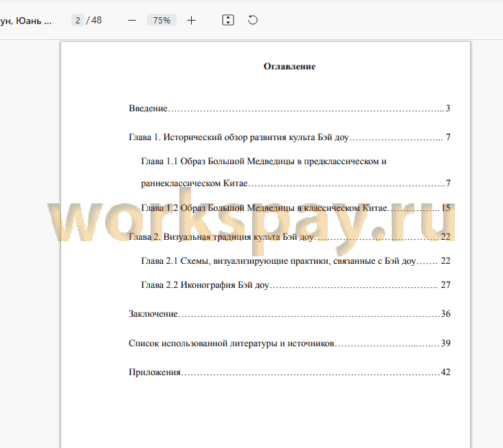This screenshot has height=448, width=503.
Task: Click the раннеклассическом Китае line
Action: coord(295,183)
